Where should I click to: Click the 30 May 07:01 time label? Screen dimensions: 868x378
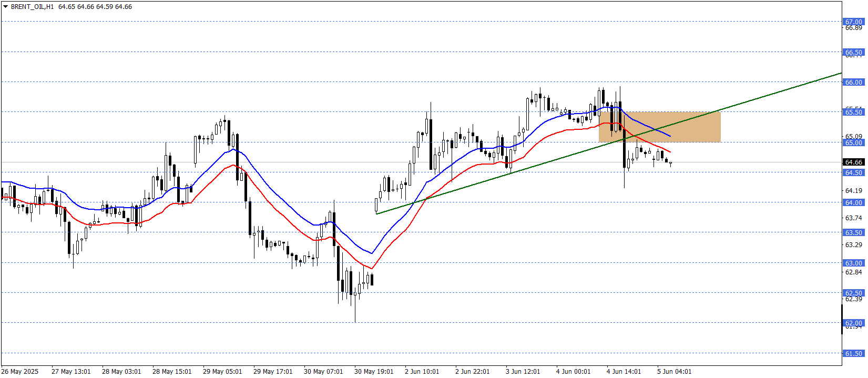click(323, 372)
